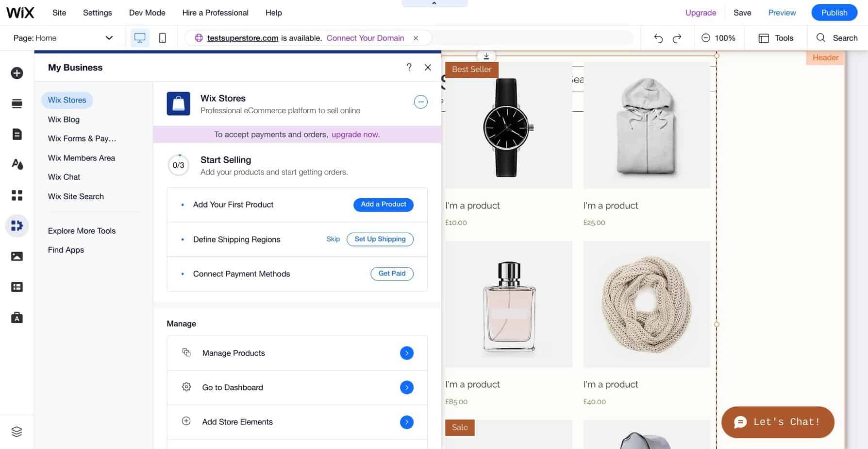Image resolution: width=868 pixels, height=449 pixels.
Task: Open the Content Manager table icon
Action: coord(17,287)
